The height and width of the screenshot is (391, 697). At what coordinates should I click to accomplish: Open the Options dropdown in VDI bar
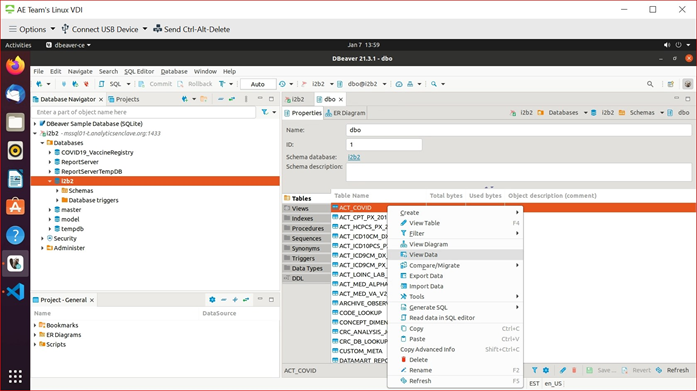(32, 29)
